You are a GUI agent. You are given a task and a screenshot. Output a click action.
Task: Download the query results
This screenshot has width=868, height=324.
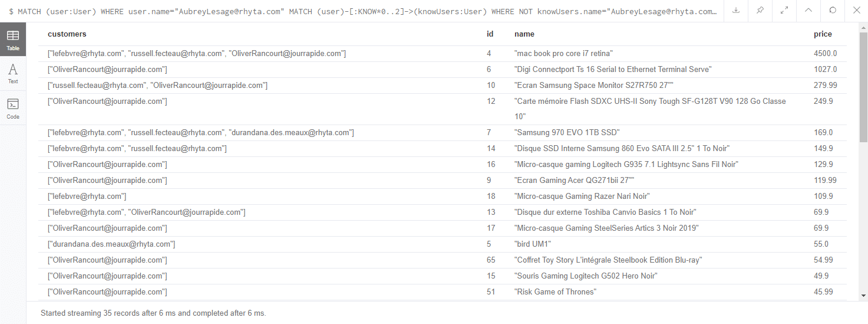coord(735,11)
